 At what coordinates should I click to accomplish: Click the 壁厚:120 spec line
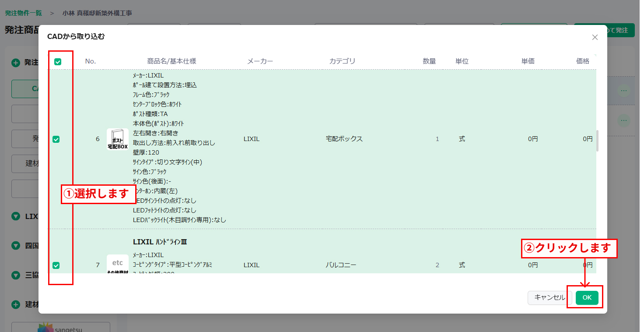pyautogui.click(x=146, y=152)
